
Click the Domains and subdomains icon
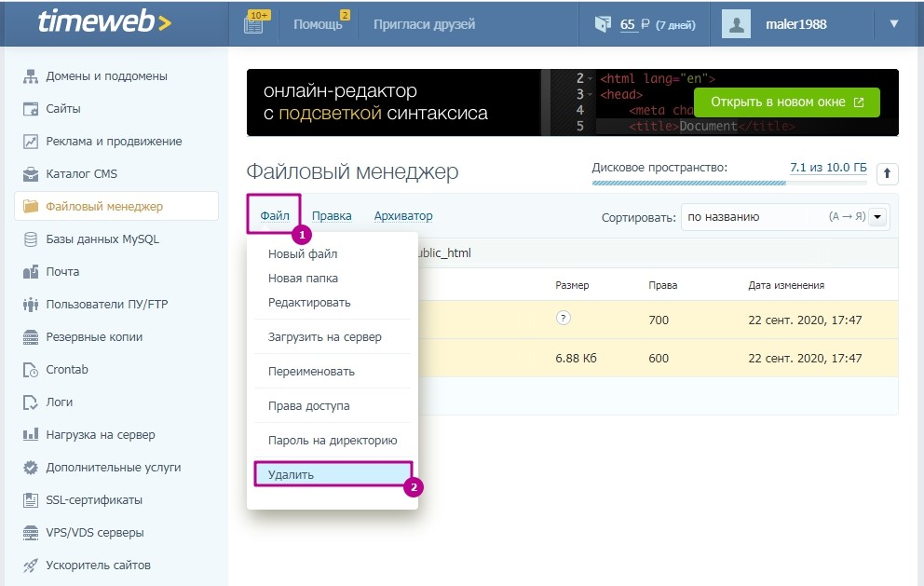coord(30,76)
